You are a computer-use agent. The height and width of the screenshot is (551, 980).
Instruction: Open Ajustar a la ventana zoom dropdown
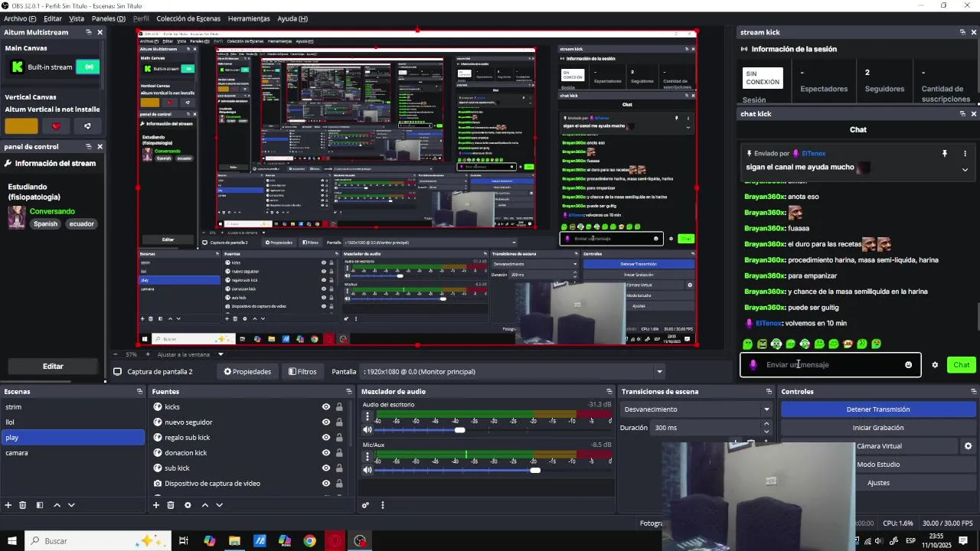tap(220, 354)
